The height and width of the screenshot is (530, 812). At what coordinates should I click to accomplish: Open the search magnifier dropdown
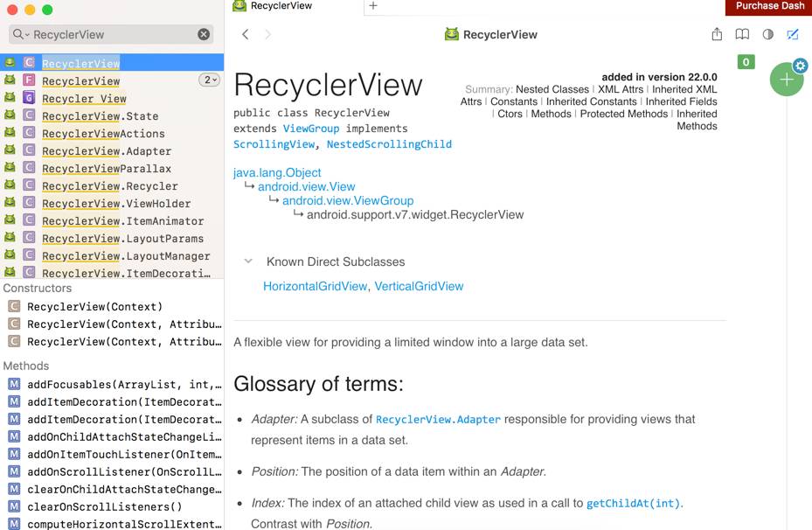click(20, 34)
